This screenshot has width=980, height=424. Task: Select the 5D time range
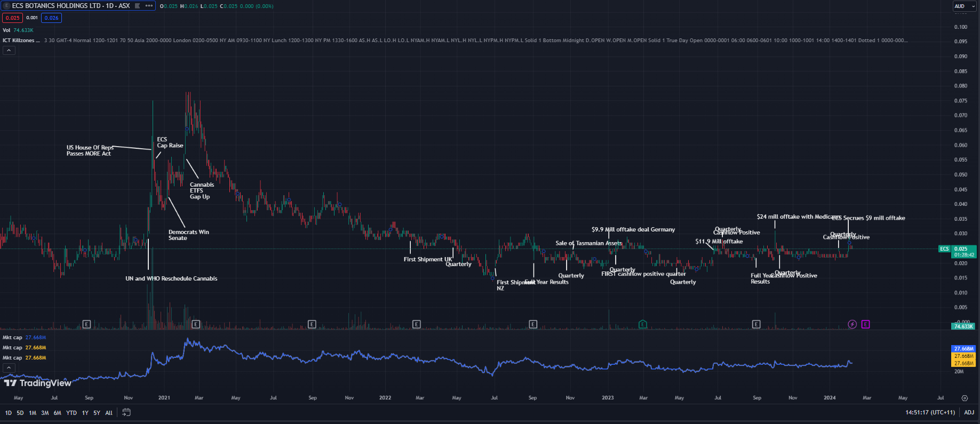(20, 413)
